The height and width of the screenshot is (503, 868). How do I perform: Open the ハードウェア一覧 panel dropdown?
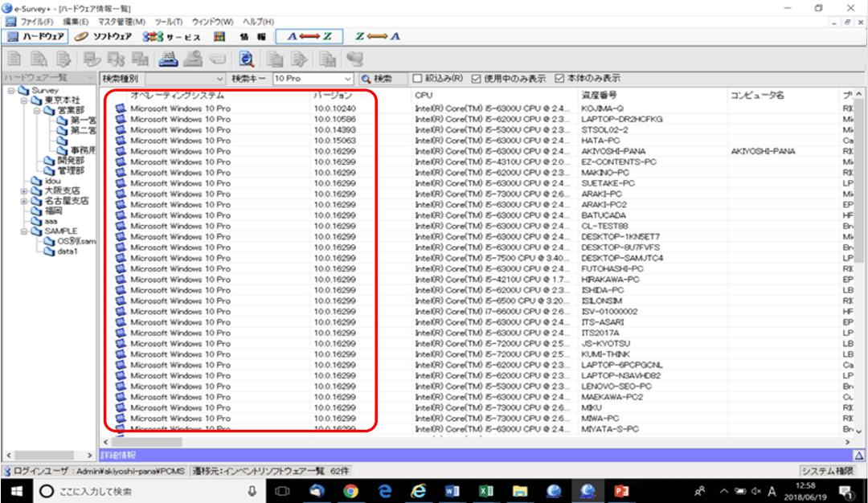coord(90,77)
